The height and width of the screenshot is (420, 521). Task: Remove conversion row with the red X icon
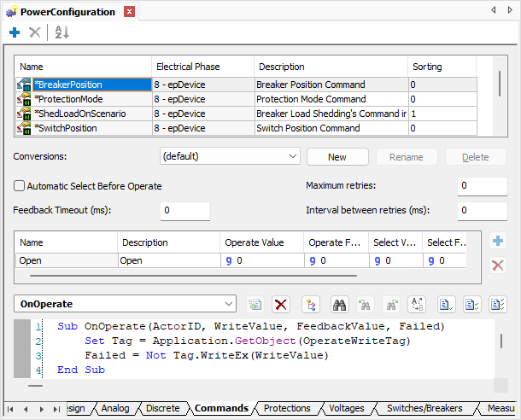[x=498, y=265]
